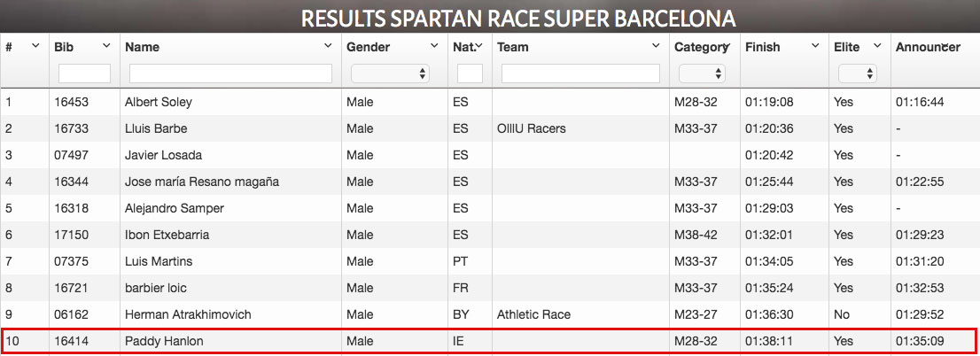Open the # column sort chevron
The image size is (980, 356).
coord(35,45)
